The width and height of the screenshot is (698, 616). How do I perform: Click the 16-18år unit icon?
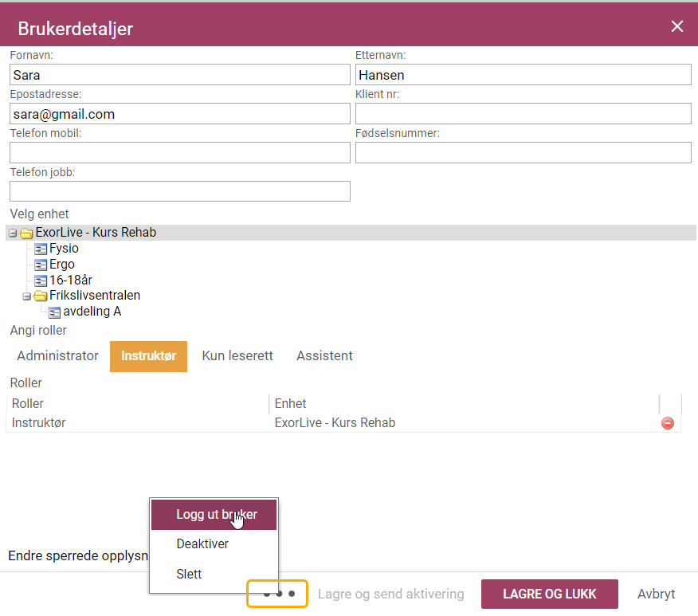coord(41,281)
